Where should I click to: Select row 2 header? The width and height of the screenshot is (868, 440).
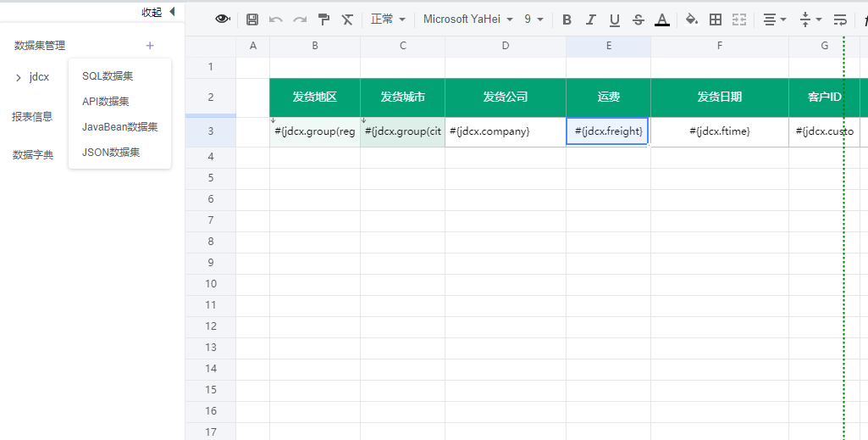coord(210,97)
